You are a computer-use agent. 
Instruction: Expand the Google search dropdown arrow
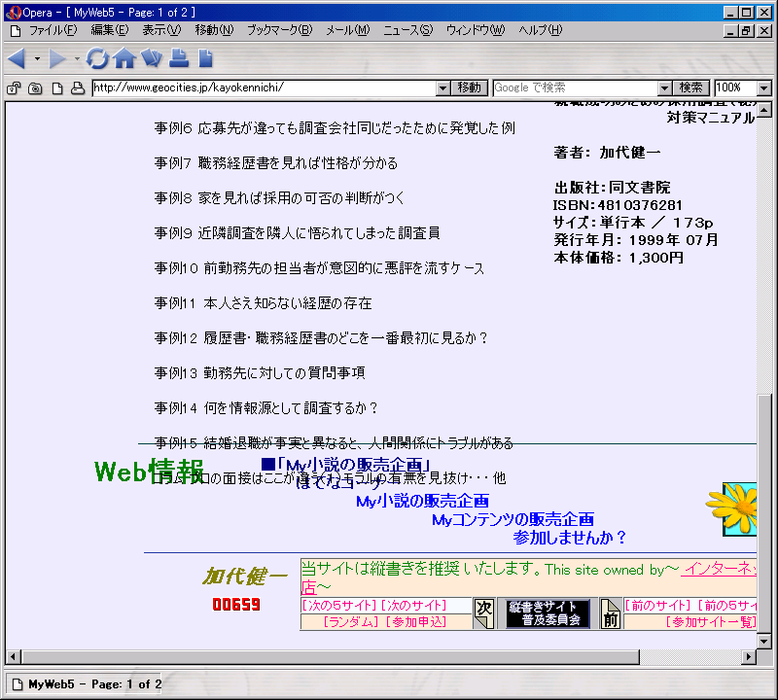pos(665,88)
